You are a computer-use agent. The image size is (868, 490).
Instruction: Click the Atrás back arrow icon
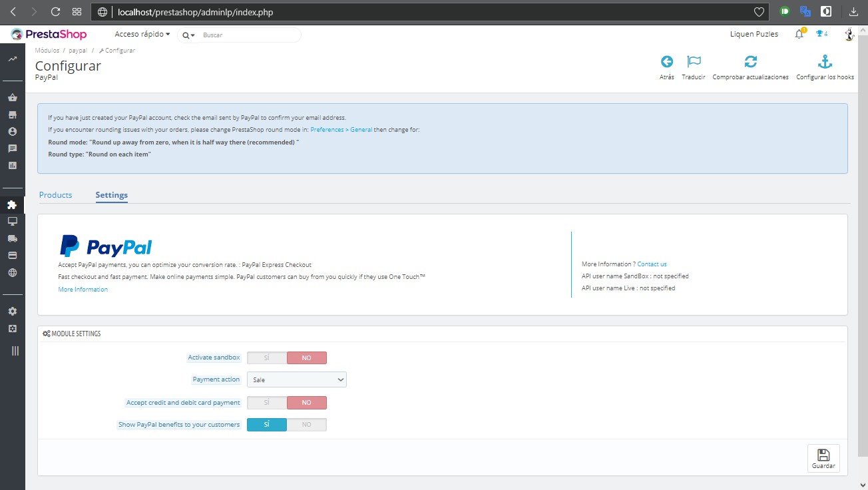(666, 62)
